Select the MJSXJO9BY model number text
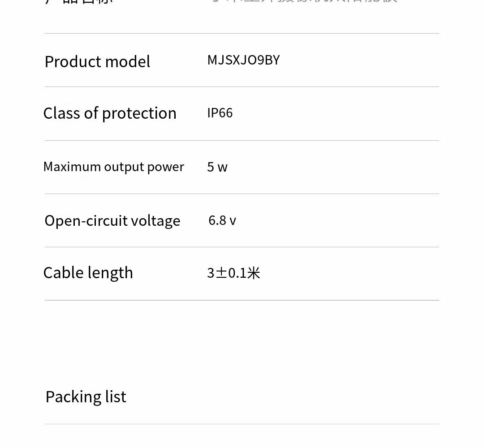 (x=243, y=60)
